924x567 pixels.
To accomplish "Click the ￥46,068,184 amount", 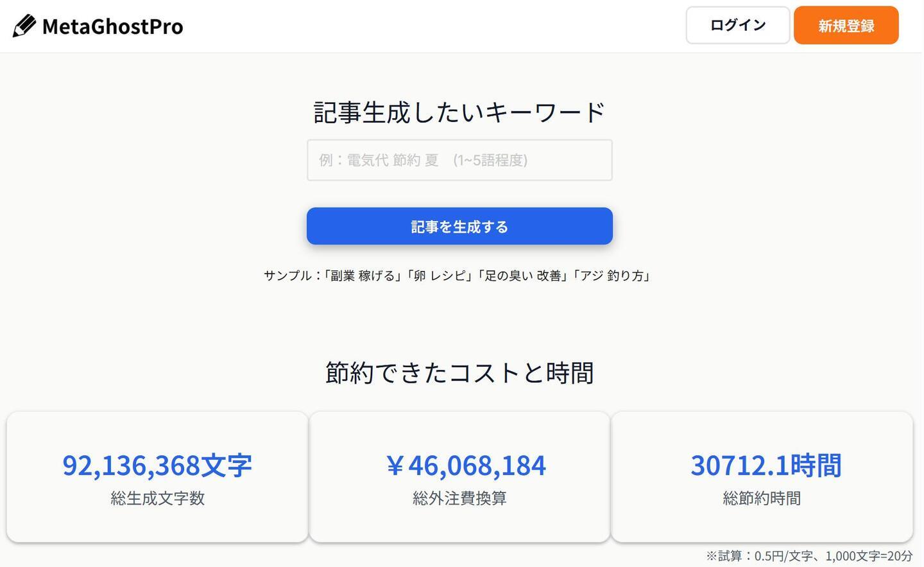I will (x=466, y=465).
